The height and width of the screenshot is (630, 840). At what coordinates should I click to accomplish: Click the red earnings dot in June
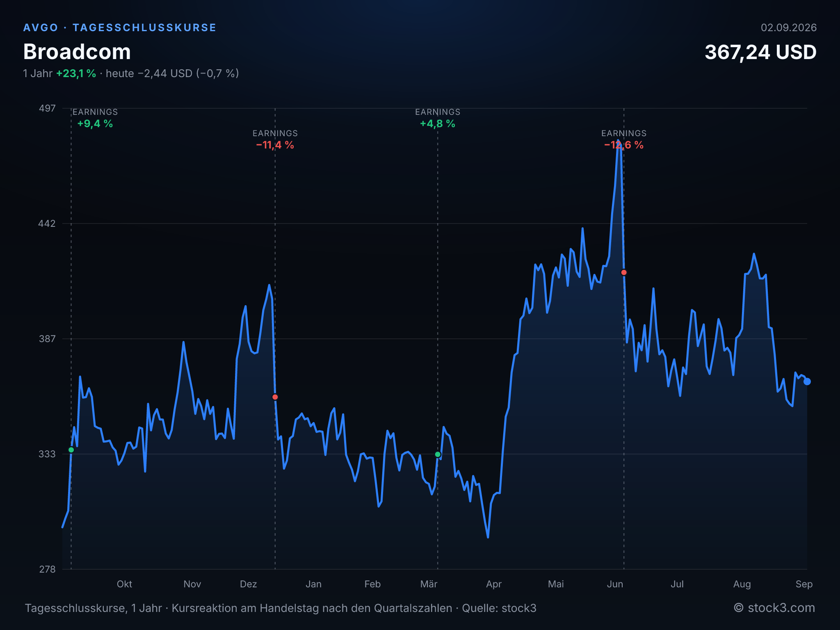(x=624, y=272)
